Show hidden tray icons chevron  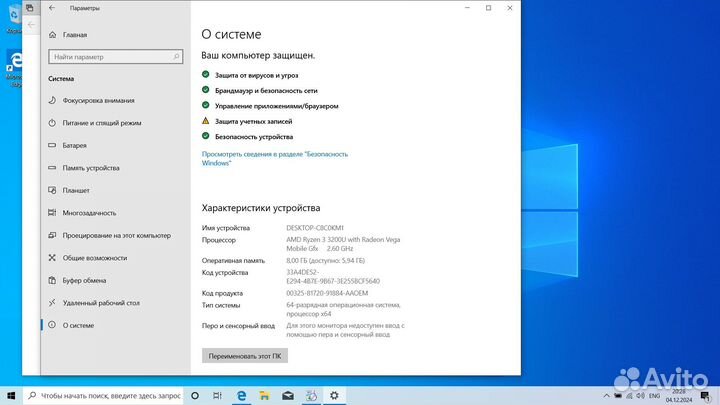(606, 396)
